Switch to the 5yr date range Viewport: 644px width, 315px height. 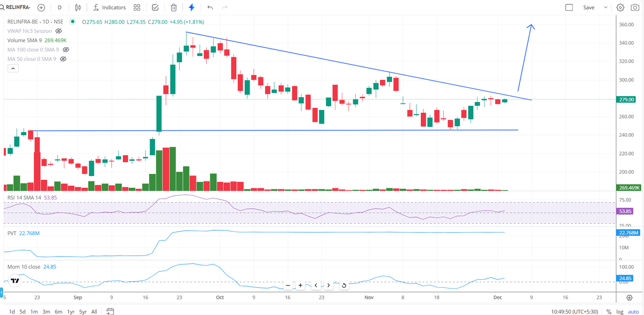[83, 311]
